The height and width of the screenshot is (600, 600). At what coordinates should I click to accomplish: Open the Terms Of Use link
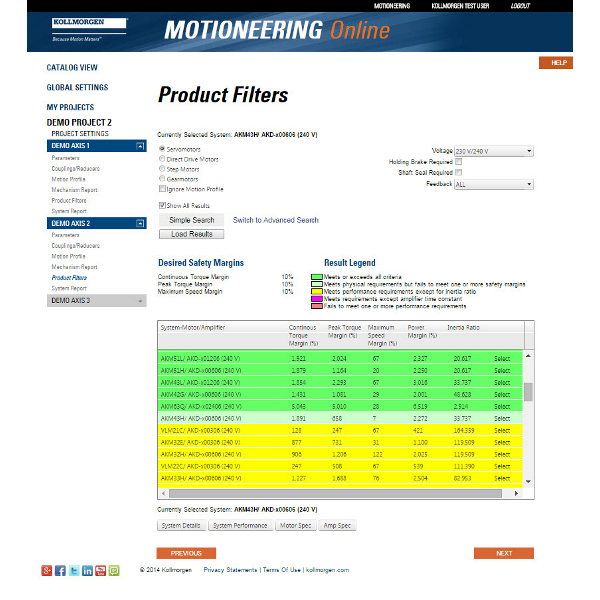(x=282, y=570)
